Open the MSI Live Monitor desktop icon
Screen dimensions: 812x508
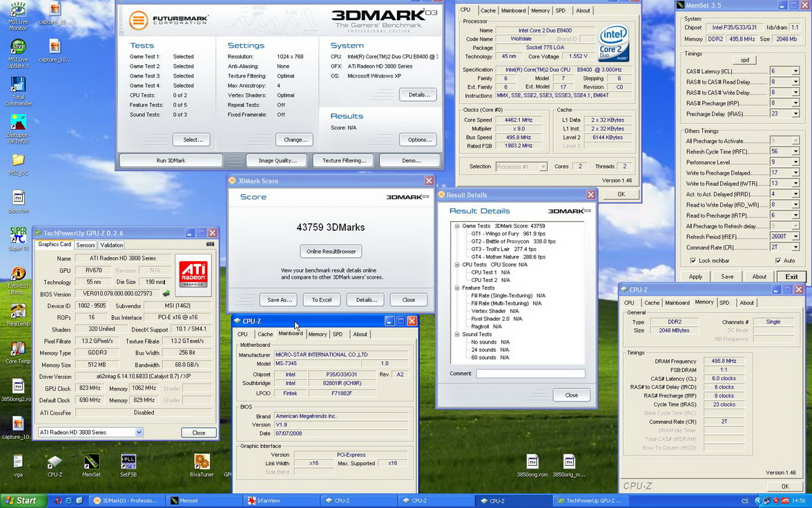tap(18, 10)
